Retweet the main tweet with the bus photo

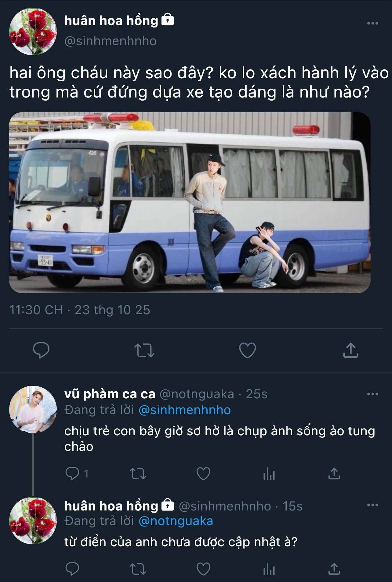tap(144, 350)
